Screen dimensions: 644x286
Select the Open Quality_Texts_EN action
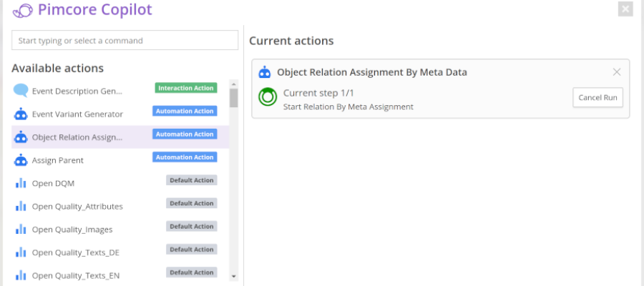(120, 274)
